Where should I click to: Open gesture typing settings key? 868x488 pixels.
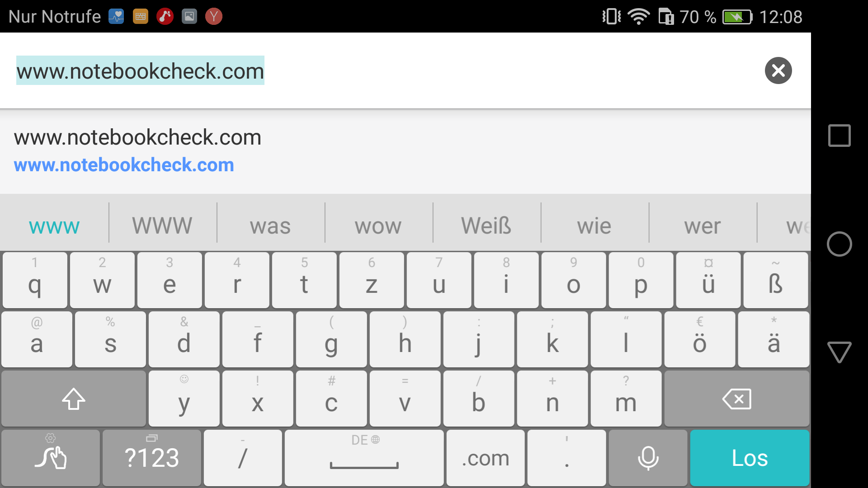click(51, 458)
